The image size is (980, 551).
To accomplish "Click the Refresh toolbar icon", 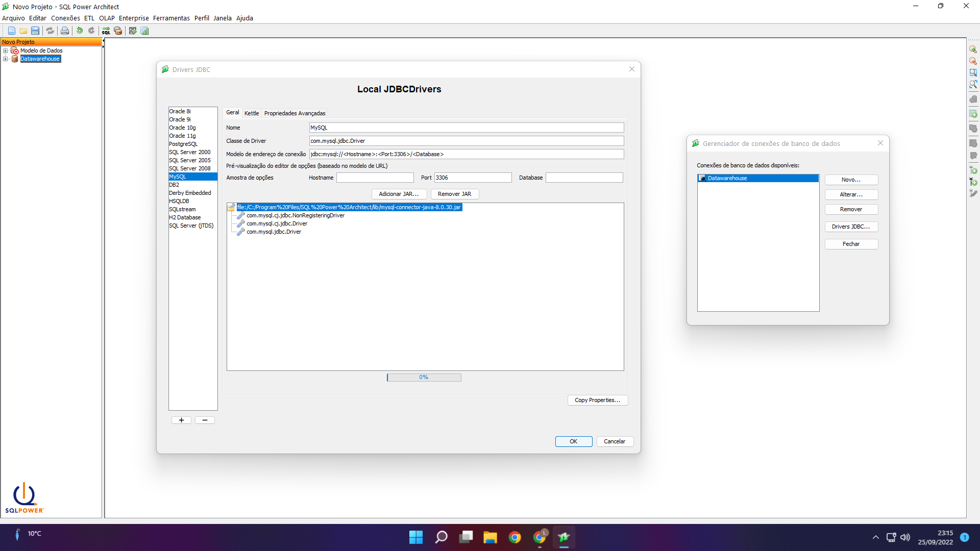I will tap(50, 31).
